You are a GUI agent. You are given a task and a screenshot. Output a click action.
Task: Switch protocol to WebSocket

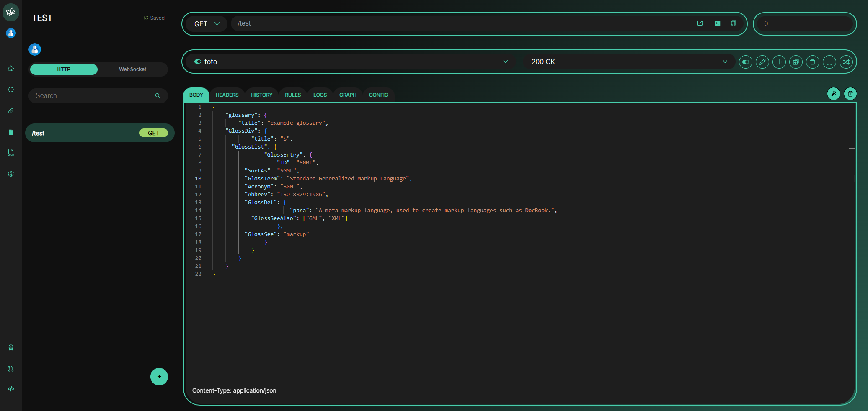tap(132, 69)
